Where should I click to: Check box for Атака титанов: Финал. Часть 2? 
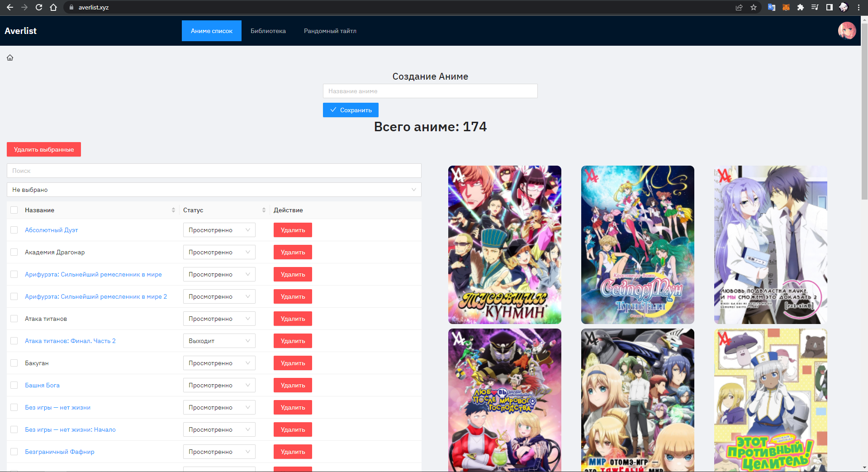point(14,341)
